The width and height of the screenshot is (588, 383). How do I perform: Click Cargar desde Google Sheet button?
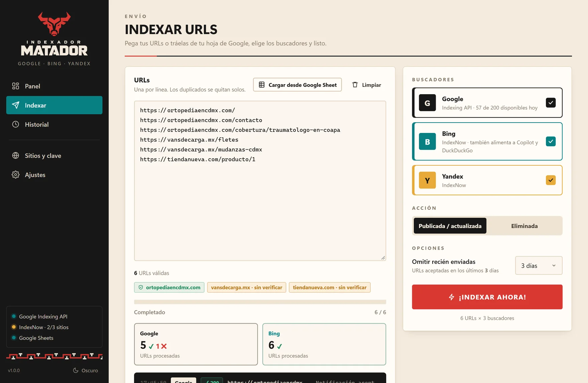(297, 85)
